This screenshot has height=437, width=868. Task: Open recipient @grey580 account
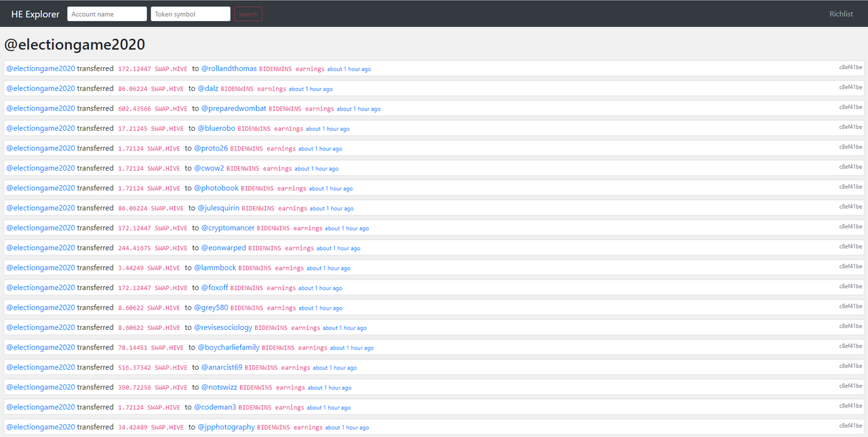pos(211,308)
